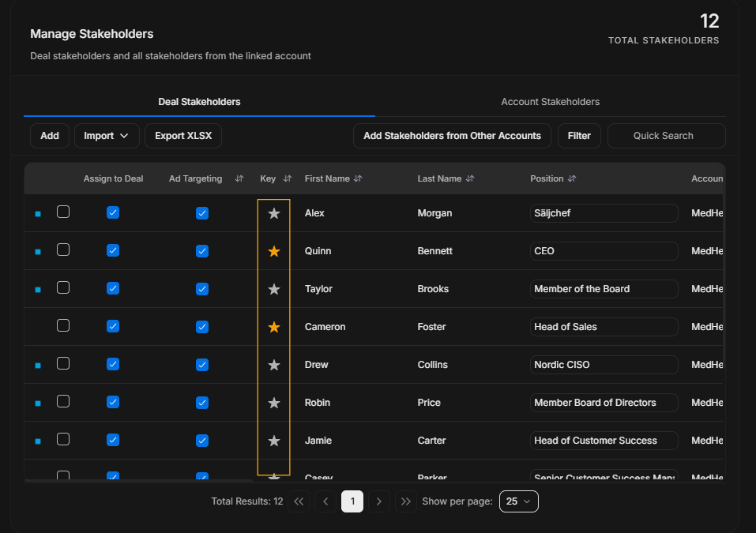Switch to Deal Stakeholders tab
The image size is (756, 533).
coord(199,102)
